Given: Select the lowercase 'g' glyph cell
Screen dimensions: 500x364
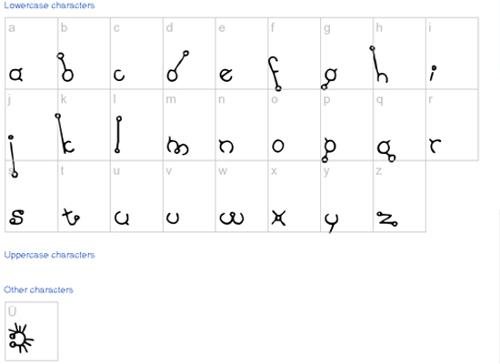Looking at the screenshot, I should (347, 53).
